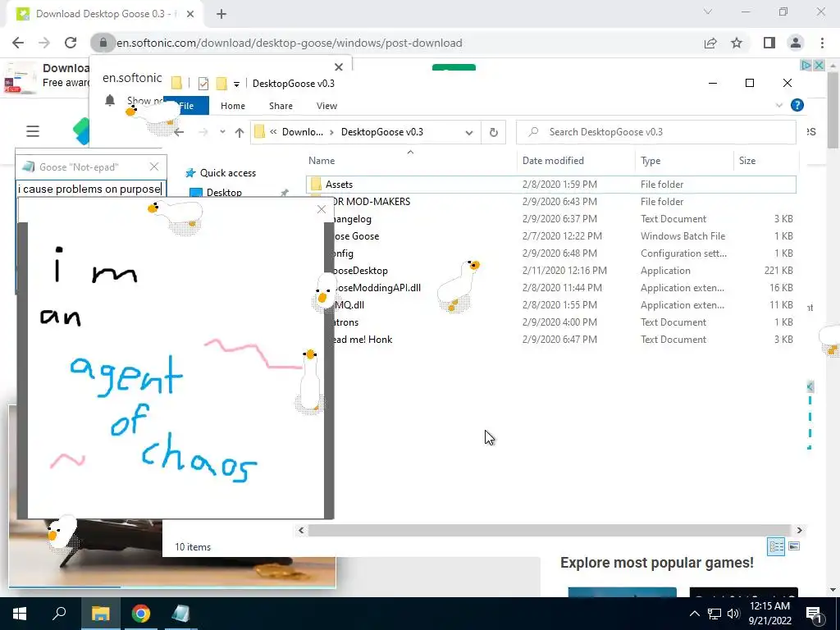Select the Assets folder
The width and height of the screenshot is (840, 630).
[x=551, y=185]
